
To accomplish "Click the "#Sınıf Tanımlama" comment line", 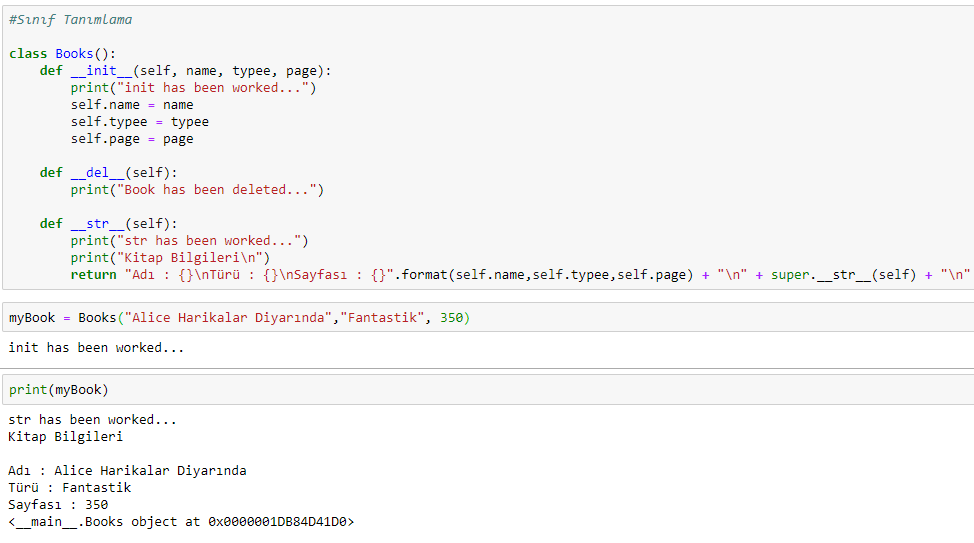I will pyautogui.click(x=70, y=20).
